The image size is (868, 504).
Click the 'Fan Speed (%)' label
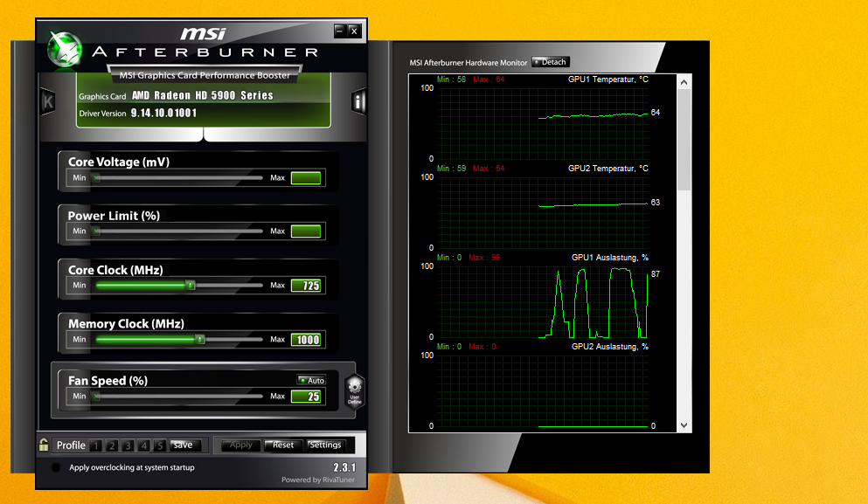[108, 381]
